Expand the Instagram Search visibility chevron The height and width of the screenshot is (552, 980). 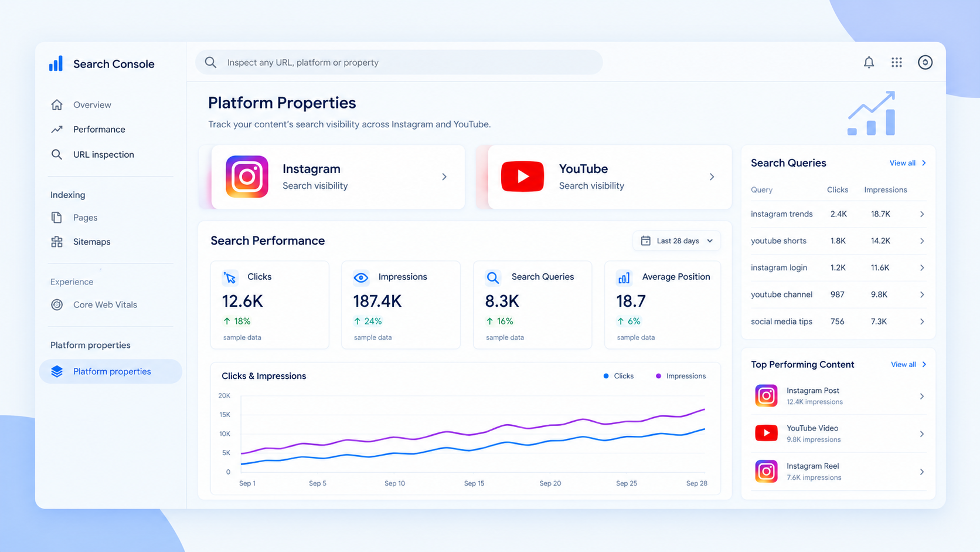[444, 177]
